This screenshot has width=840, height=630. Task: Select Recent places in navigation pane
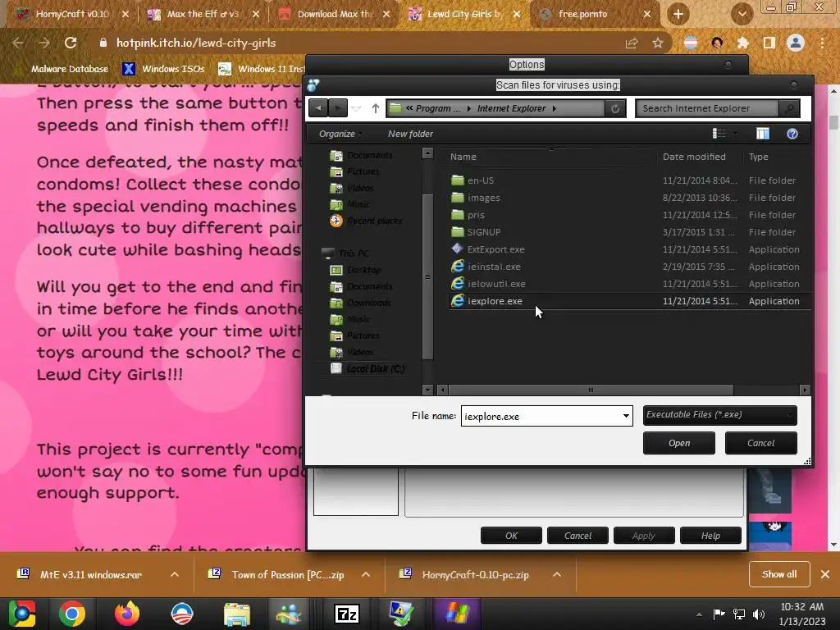[367, 221]
